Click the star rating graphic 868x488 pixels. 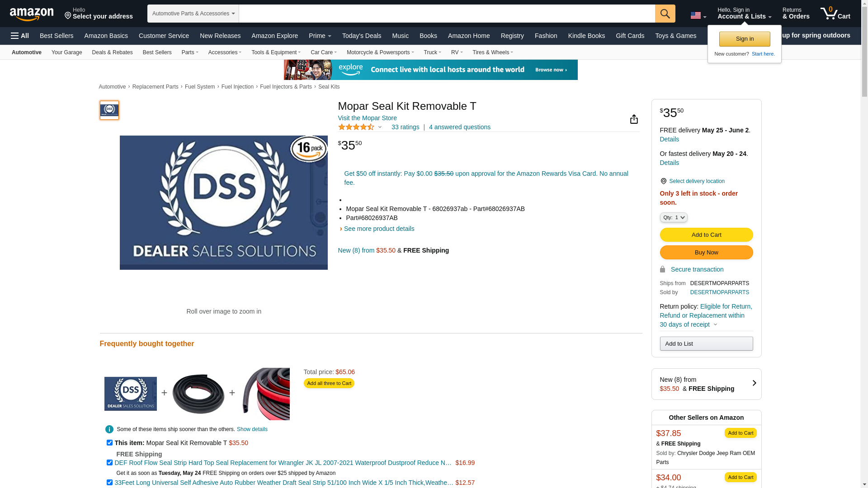click(356, 127)
